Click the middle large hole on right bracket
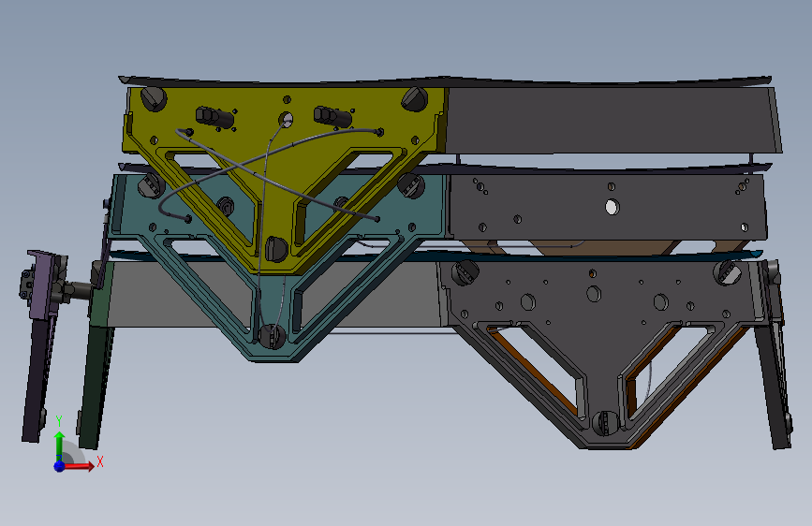This screenshot has height=526, width=812. tap(594, 294)
